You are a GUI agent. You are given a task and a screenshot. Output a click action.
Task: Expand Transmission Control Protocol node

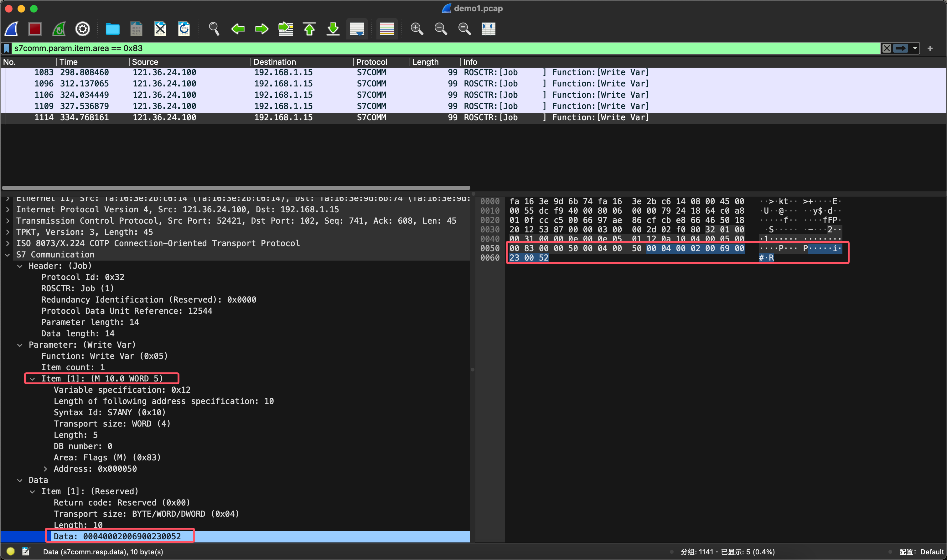click(x=8, y=221)
